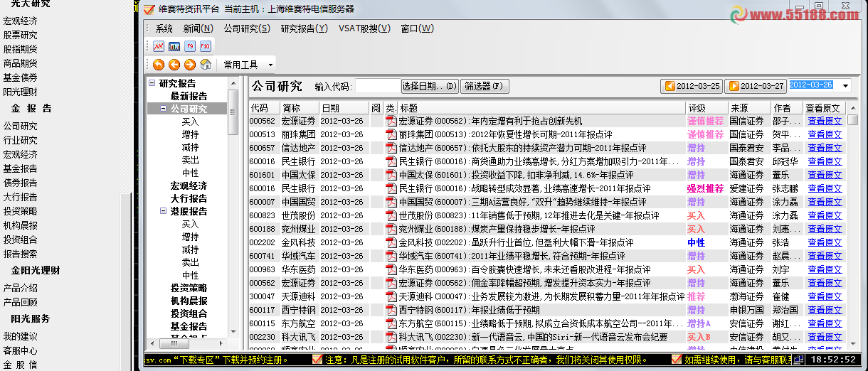Click 强烈推荐 rating cell for 民生银行
This screenshot has width=868, height=371.
705,188
